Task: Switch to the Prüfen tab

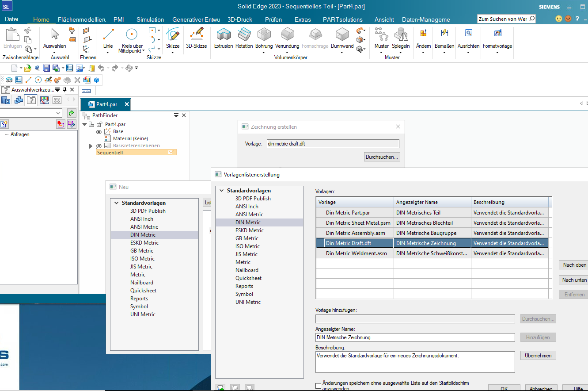Action: 273,19
